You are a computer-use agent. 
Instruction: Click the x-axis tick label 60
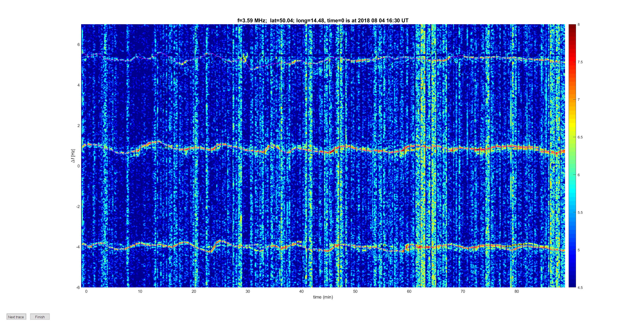409,291
